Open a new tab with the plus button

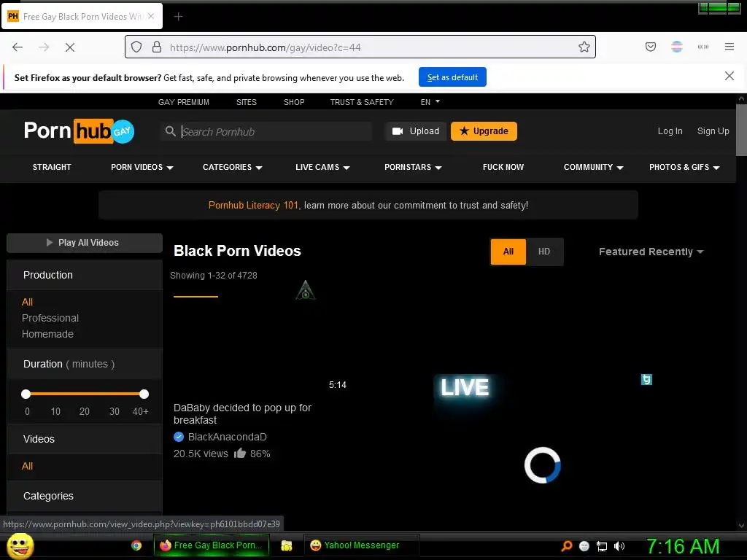pyautogui.click(x=178, y=17)
